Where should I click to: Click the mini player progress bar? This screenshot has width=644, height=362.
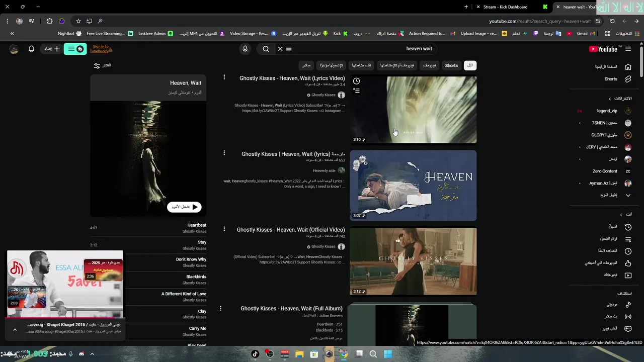tap(64, 318)
